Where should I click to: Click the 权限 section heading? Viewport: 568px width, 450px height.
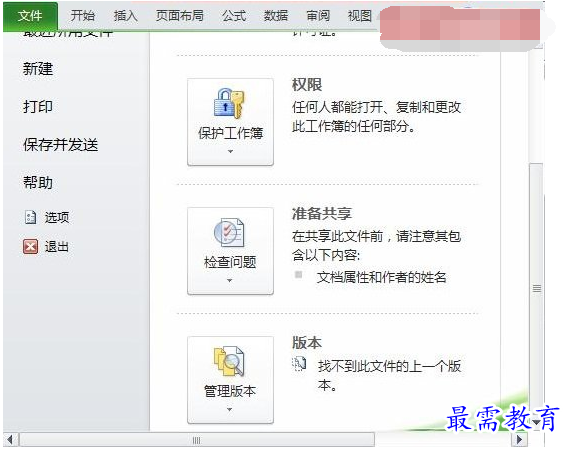coord(307,84)
